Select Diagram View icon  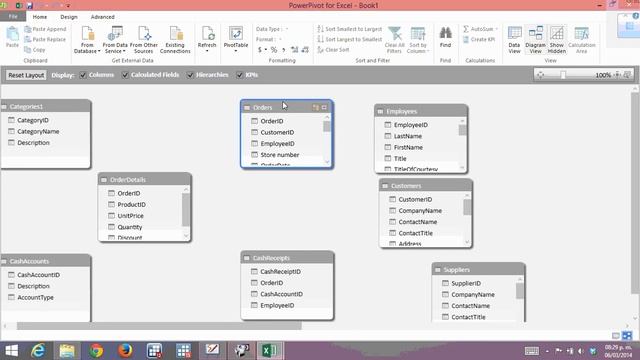536,33
